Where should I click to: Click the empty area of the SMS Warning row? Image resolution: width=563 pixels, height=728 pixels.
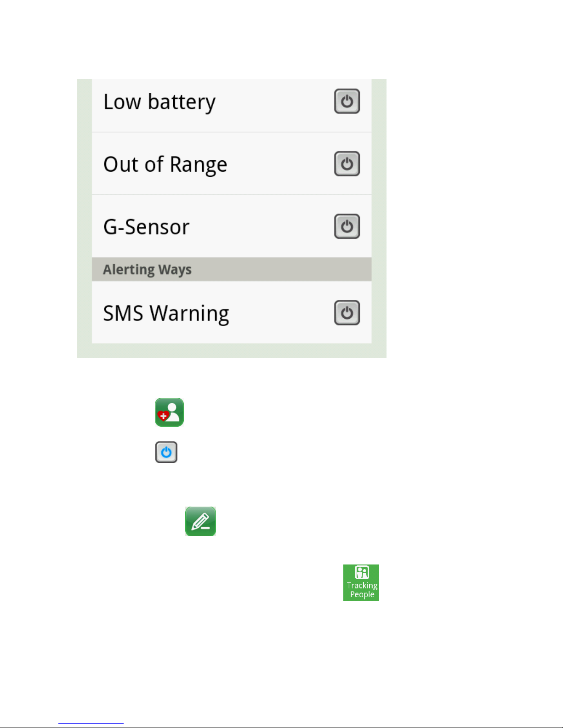(x=281, y=313)
